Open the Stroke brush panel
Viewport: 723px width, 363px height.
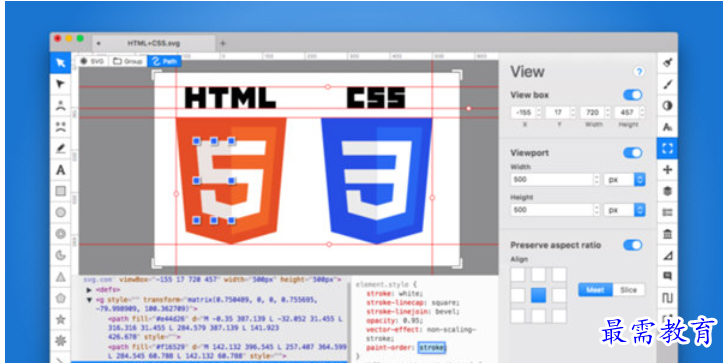click(x=667, y=84)
